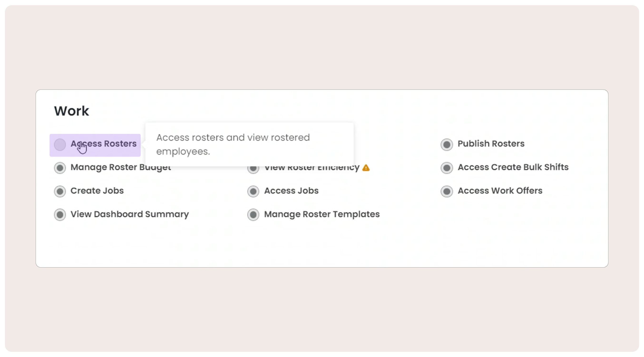Toggle the Access Create Bulk Shifts radio circle
644x357 pixels.
coord(447,168)
